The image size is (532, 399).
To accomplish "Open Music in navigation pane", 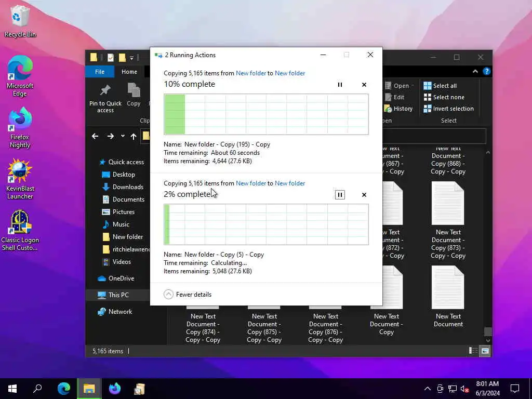I will pyautogui.click(x=116, y=224).
